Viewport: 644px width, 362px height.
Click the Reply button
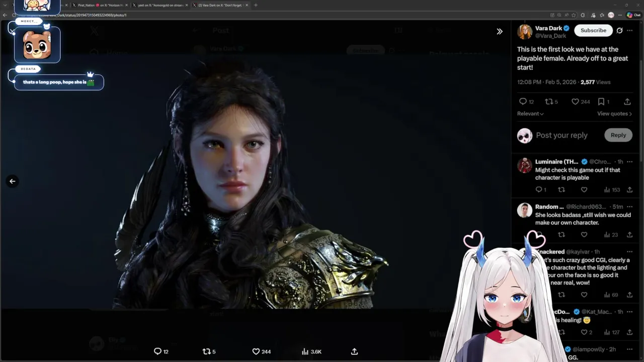point(618,135)
